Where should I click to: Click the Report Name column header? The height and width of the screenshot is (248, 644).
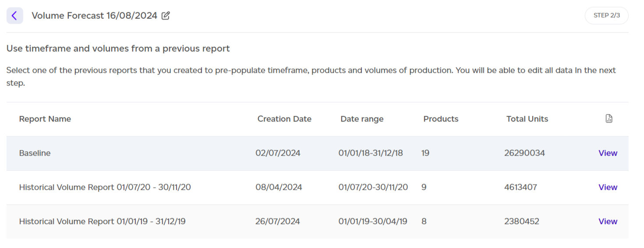(45, 119)
